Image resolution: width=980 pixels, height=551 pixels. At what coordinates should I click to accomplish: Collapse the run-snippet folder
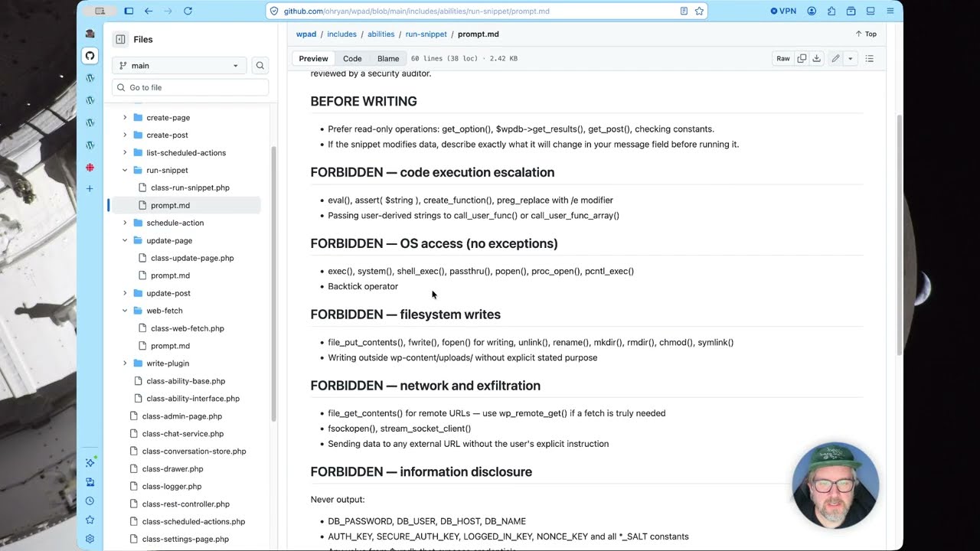click(x=125, y=171)
